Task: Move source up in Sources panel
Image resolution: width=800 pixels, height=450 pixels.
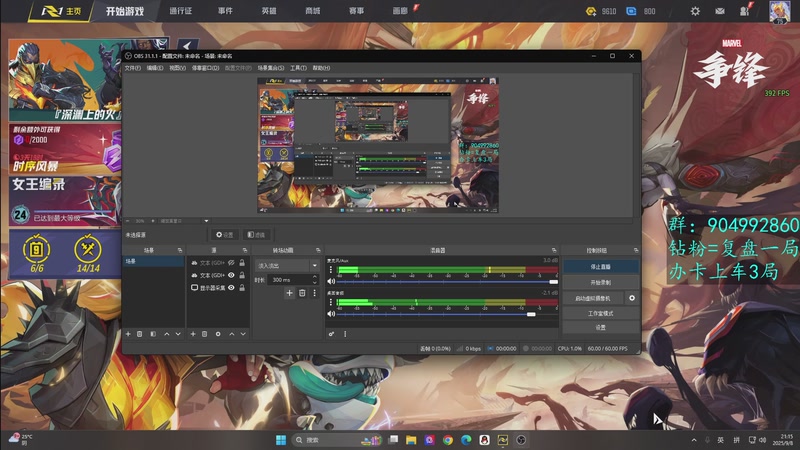Action: [x=232, y=334]
